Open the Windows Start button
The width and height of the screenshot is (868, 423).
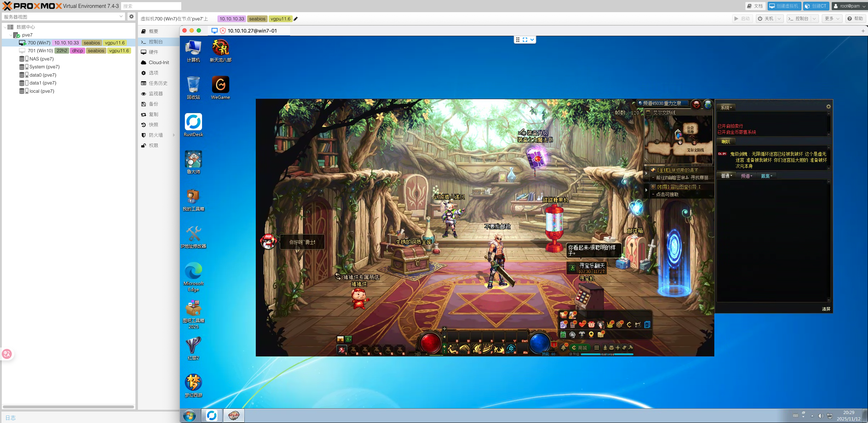click(x=190, y=415)
